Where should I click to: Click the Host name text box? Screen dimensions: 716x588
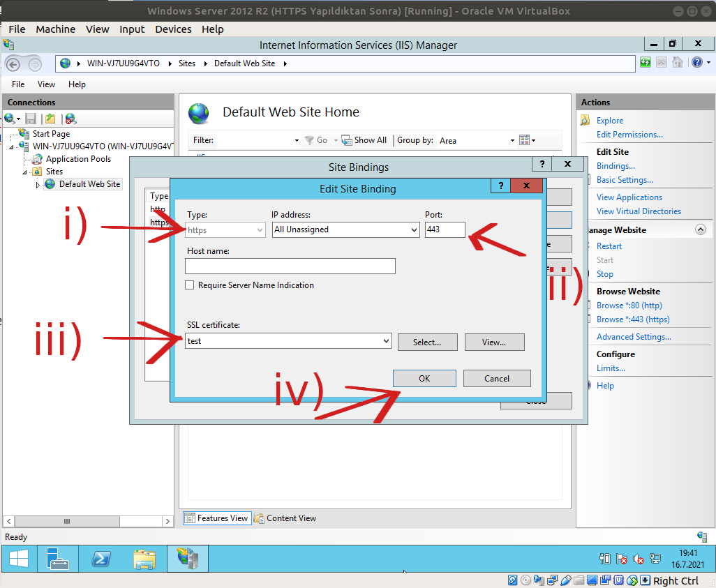coord(290,266)
